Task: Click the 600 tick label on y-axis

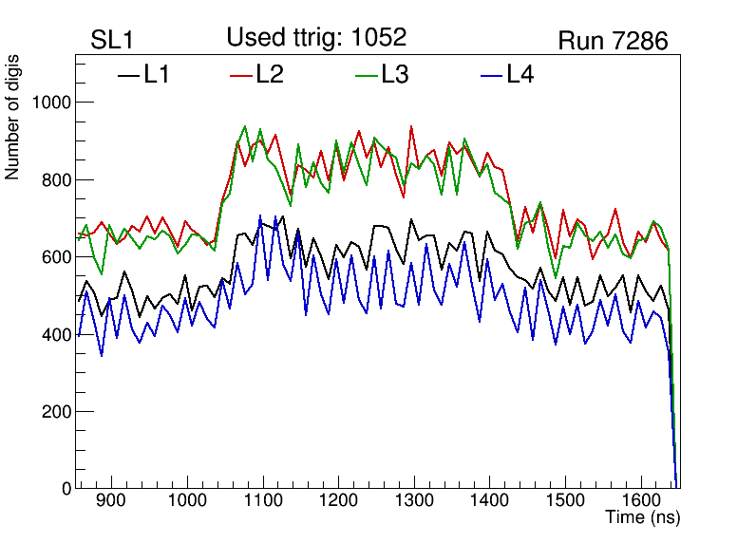Action: [56, 257]
